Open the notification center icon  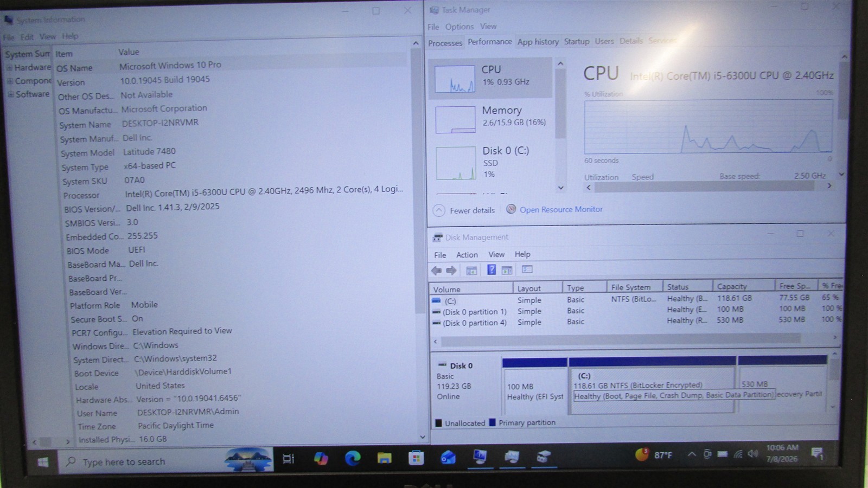point(817,453)
